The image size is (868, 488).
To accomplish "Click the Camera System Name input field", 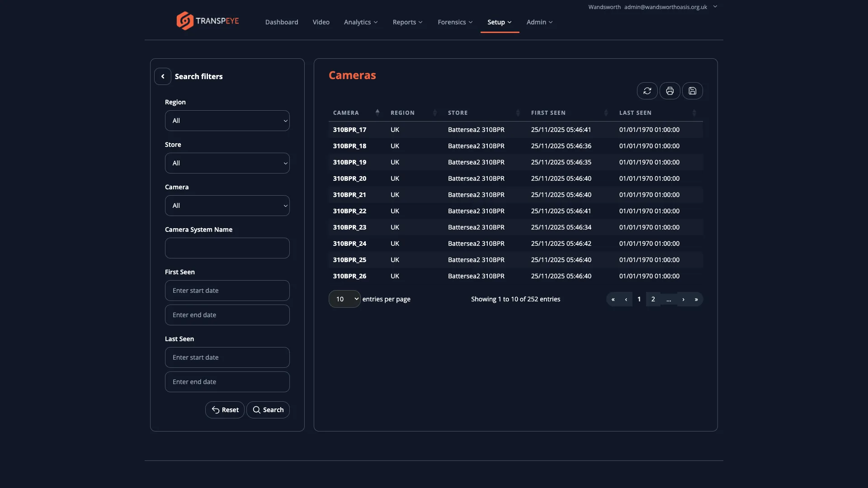I will [x=227, y=248].
